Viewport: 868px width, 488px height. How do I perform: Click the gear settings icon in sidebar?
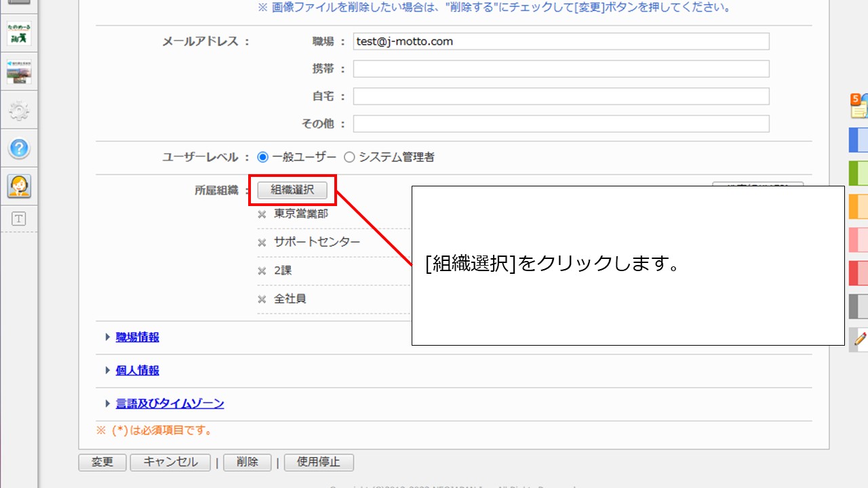point(19,111)
